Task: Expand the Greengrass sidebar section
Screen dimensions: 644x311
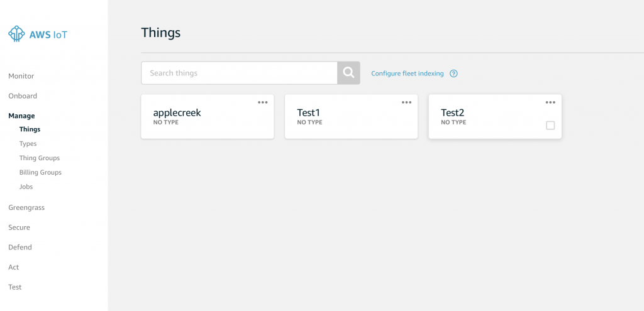Action: 26,207
